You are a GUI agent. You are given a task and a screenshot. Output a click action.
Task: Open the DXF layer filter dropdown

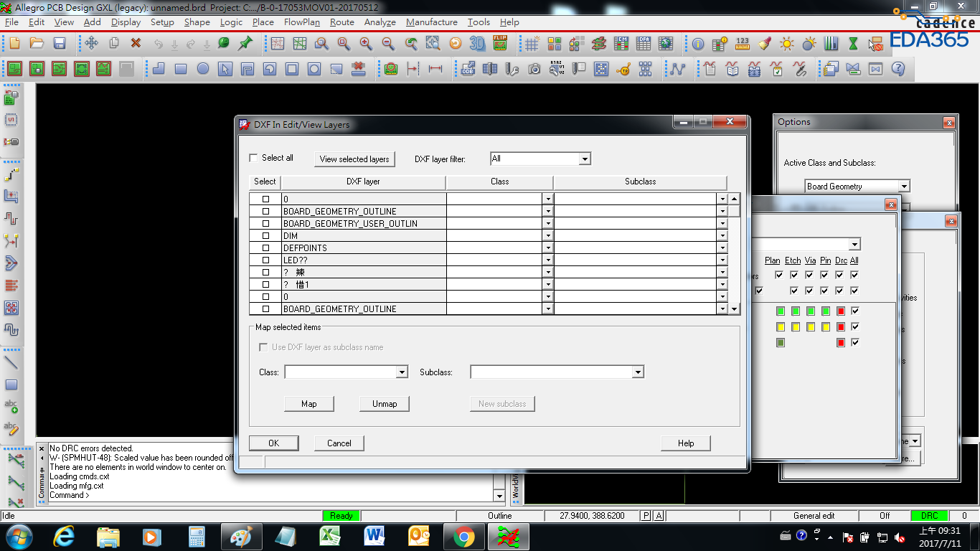click(585, 159)
